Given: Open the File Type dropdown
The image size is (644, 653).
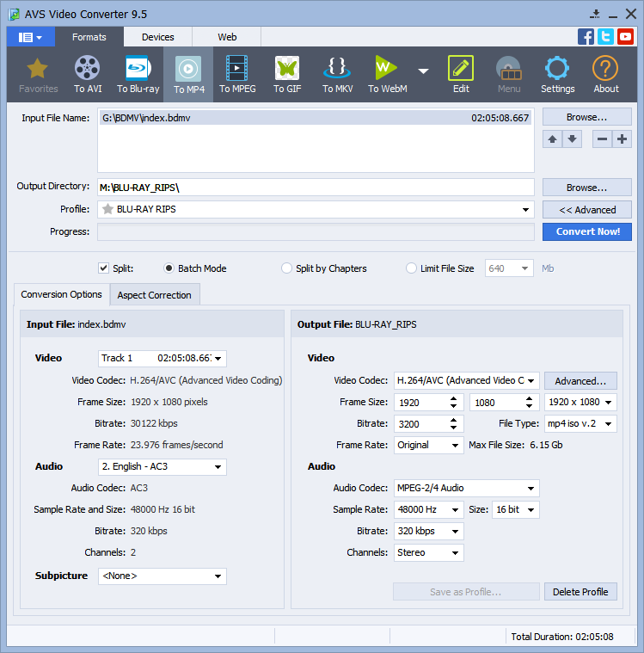Looking at the screenshot, I should (x=609, y=423).
